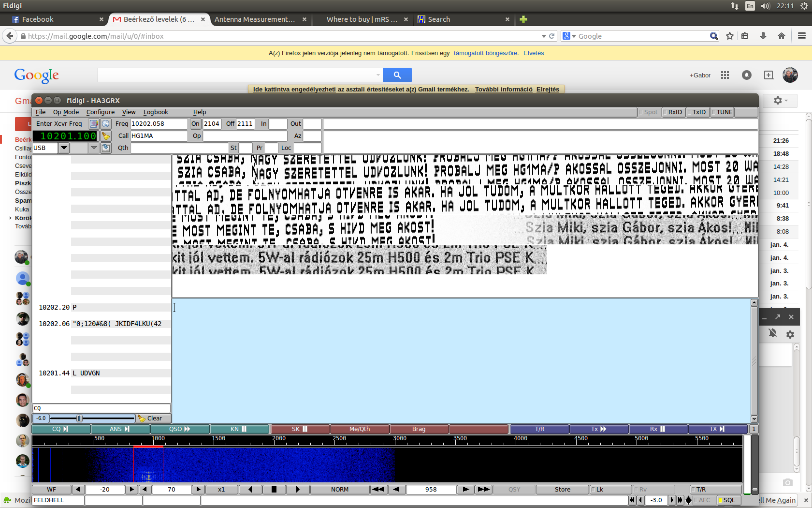Click the fast-forward arrow right of 958
Screen dimensions: 812x508
pos(483,490)
